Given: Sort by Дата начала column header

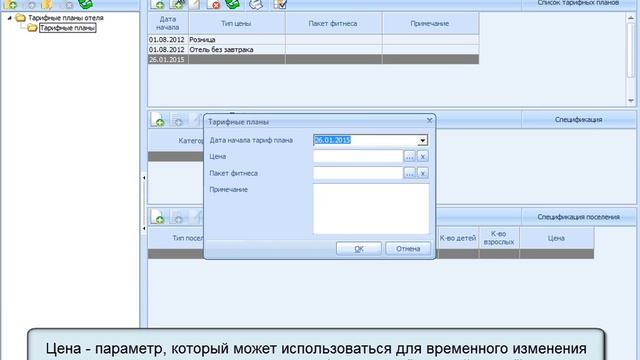Looking at the screenshot, I should (x=168, y=23).
